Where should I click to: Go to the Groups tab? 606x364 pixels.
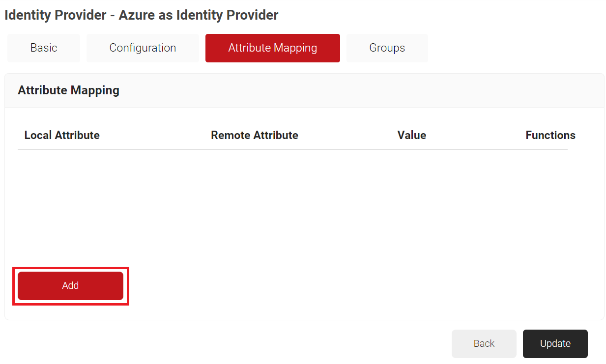tap(387, 48)
